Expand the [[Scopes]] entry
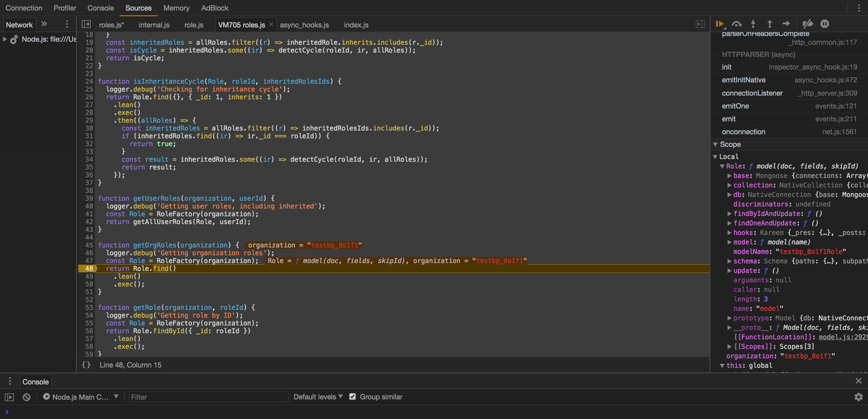The image size is (868, 419). (729, 346)
